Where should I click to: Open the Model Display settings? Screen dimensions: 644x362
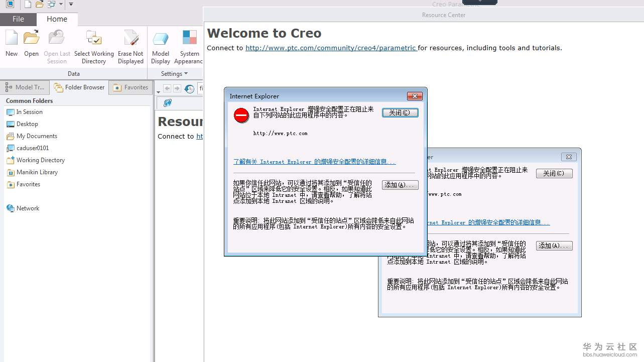pyautogui.click(x=161, y=38)
